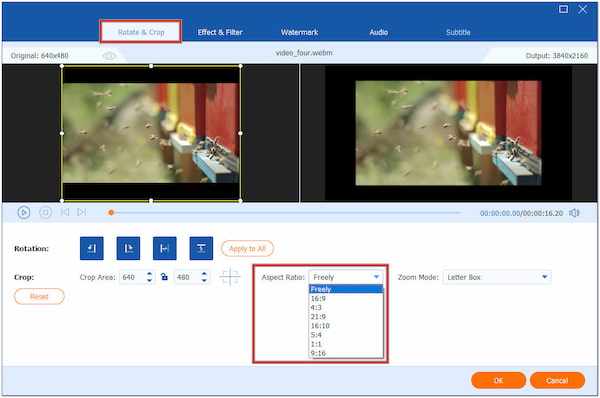Open the Subtitle tab
600x398 pixels.
pos(458,32)
